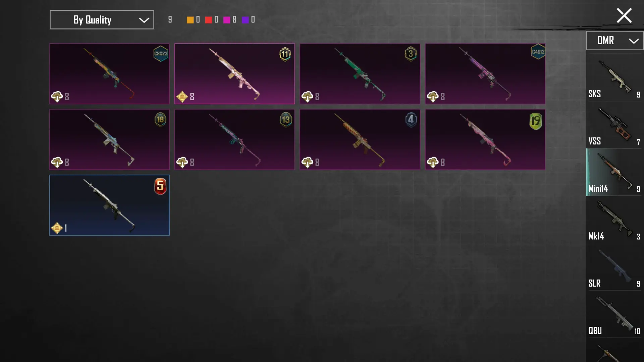This screenshot has width=644, height=362.
Task: Click the 13 season badge icon
Action: (x=286, y=120)
